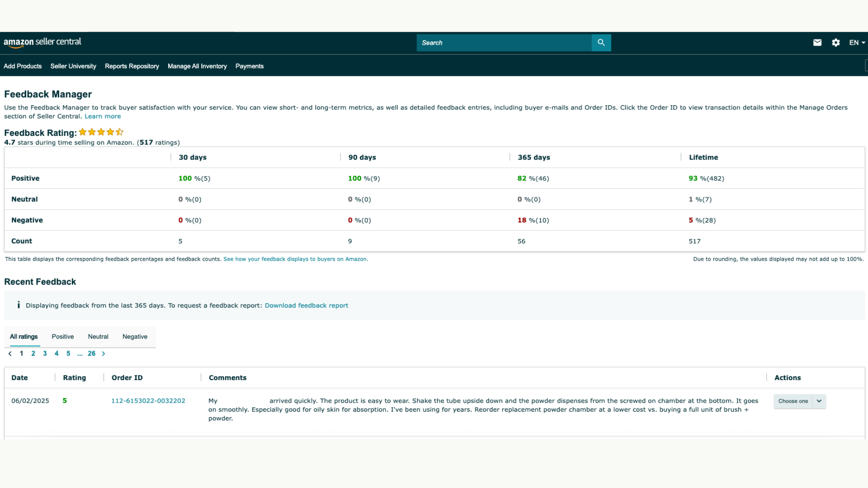The image size is (868, 488).
Task: Click the 90 days column header
Action: click(362, 157)
